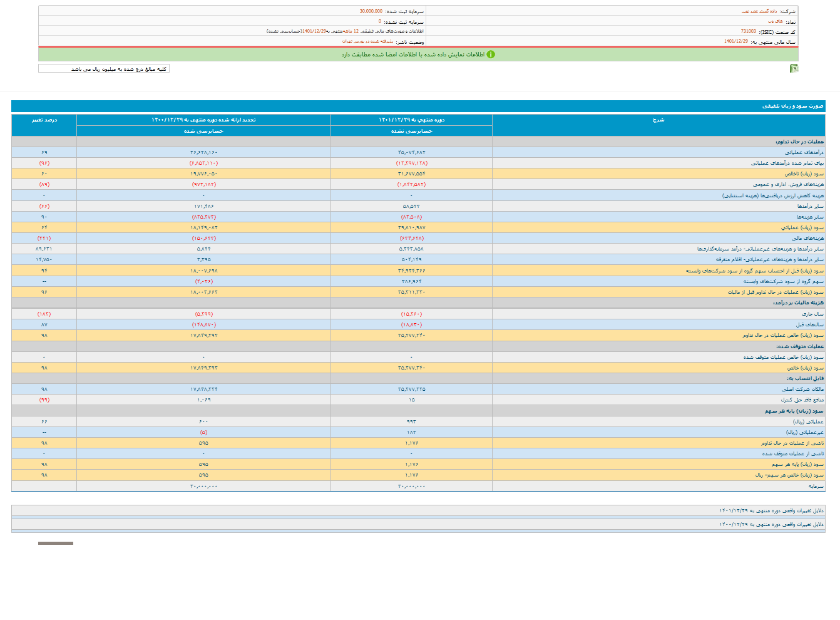Click the publisher status text پذیرفته شده در بورس تهران
The height and width of the screenshot is (620, 840).
[367, 41]
